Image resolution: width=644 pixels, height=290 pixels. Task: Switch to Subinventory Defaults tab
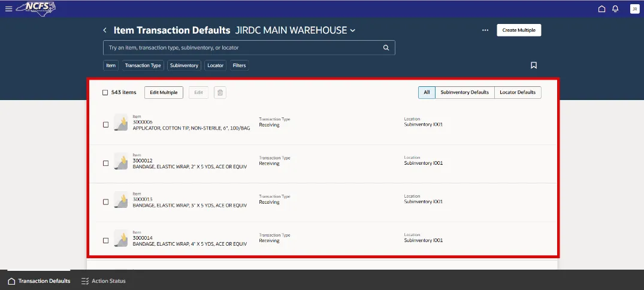(464, 92)
